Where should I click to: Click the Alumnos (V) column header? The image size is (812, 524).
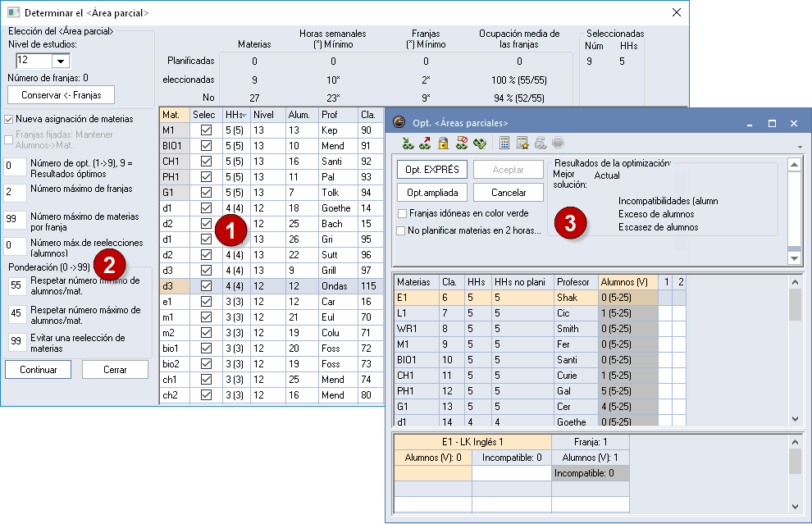627,282
